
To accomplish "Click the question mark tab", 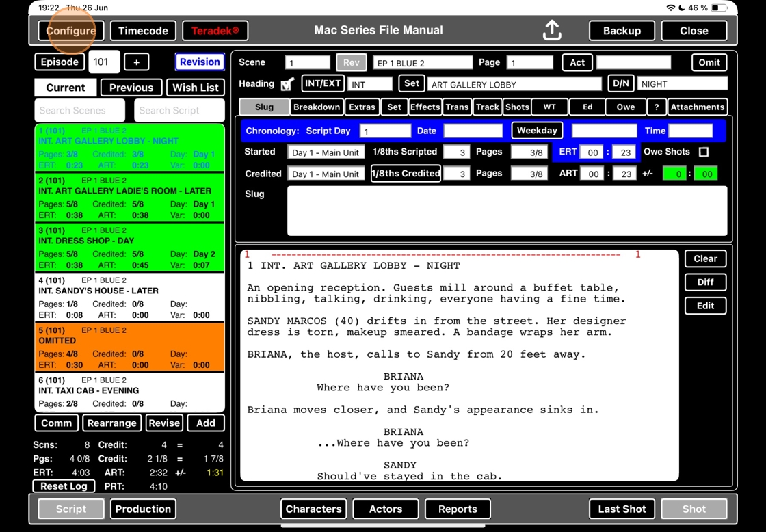I will coord(657,107).
